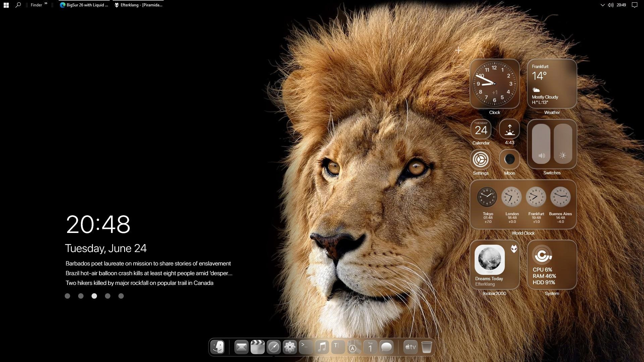Click the sunrise 4:43 widget
Image resolution: width=644 pixels, height=362 pixels.
(509, 129)
